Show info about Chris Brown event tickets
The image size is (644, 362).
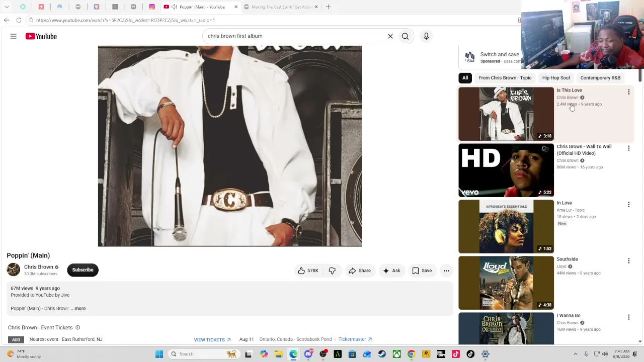tap(77, 328)
